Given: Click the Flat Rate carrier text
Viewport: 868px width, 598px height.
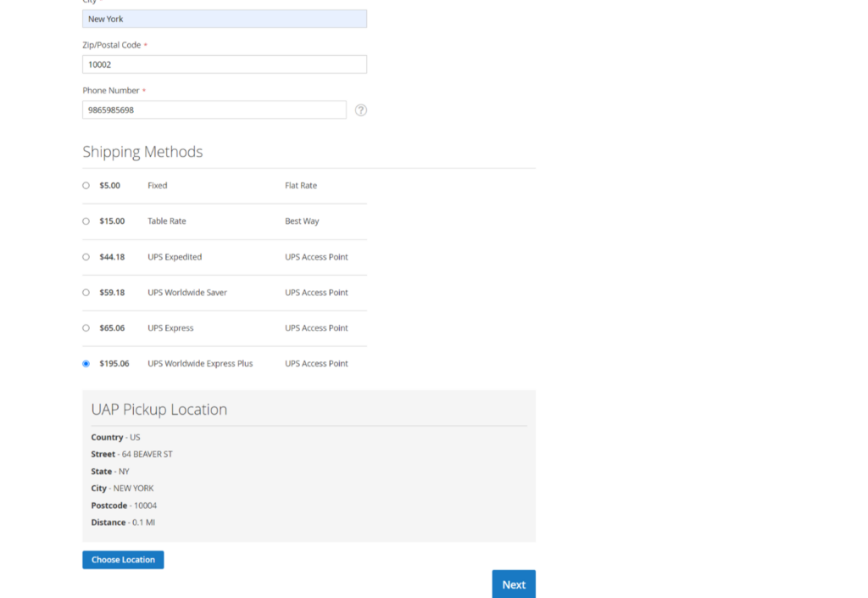Looking at the screenshot, I should click(301, 186).
